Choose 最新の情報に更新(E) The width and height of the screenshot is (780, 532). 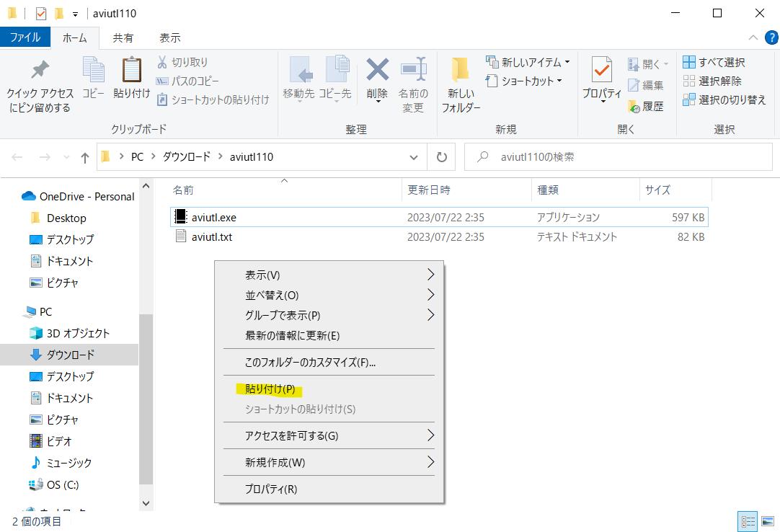329,335
